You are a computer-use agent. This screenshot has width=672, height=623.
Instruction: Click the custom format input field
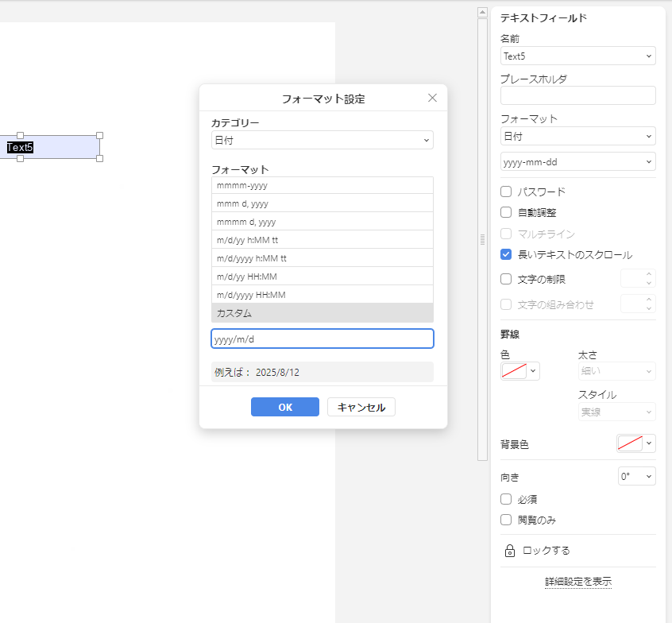(x=322, y=339)
